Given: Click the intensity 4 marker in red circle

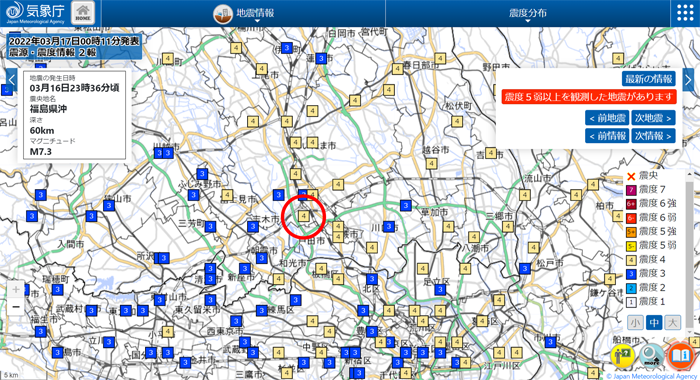Looking at the screenshot, I should [304, 216].
